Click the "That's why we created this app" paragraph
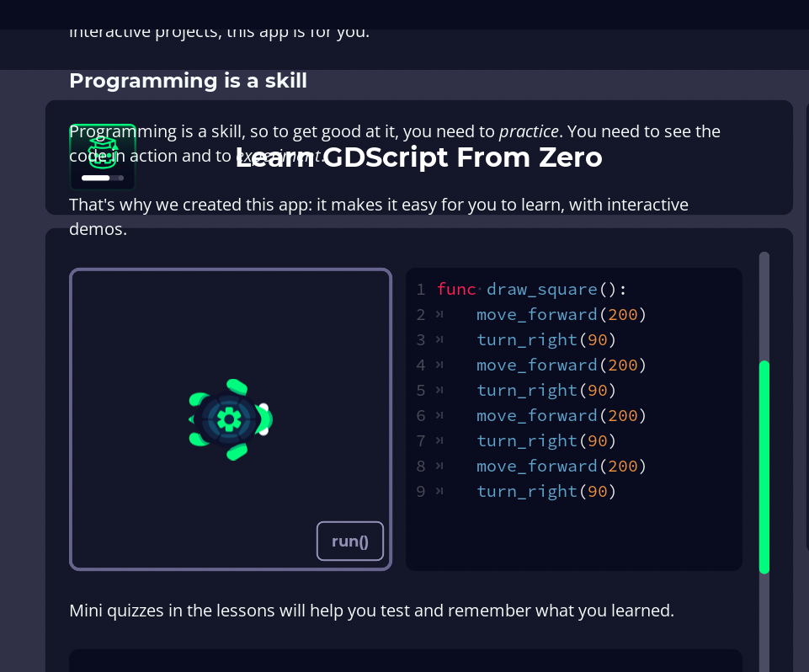This screenshot has width=809, height=672. pos(379,216)
